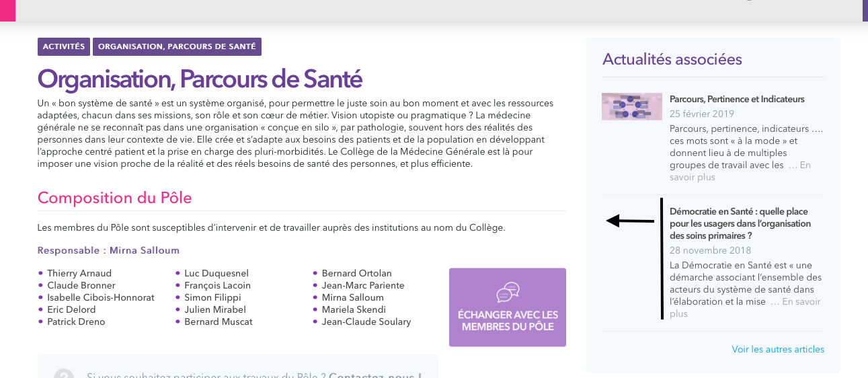Open Voir les autres articles link

tap(778, 349)
